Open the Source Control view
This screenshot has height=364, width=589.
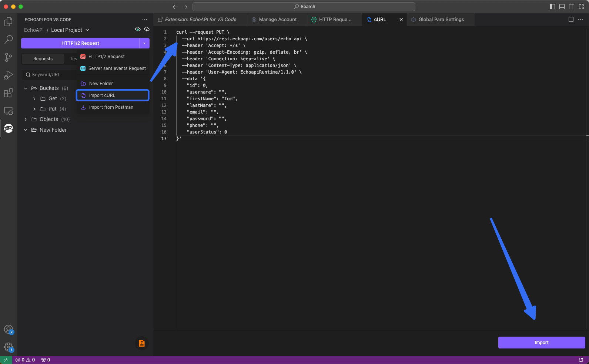(x=9, y=57)
